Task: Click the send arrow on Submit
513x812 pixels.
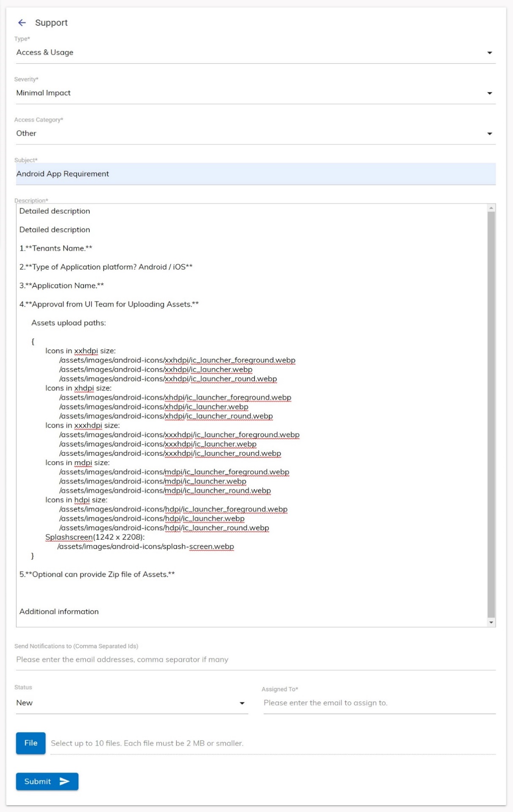Action: (x=64, y=781)
